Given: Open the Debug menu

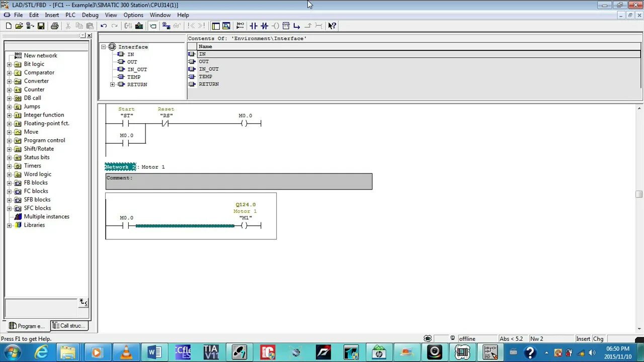Looking at the screenshot, I should tap(90, 15).
